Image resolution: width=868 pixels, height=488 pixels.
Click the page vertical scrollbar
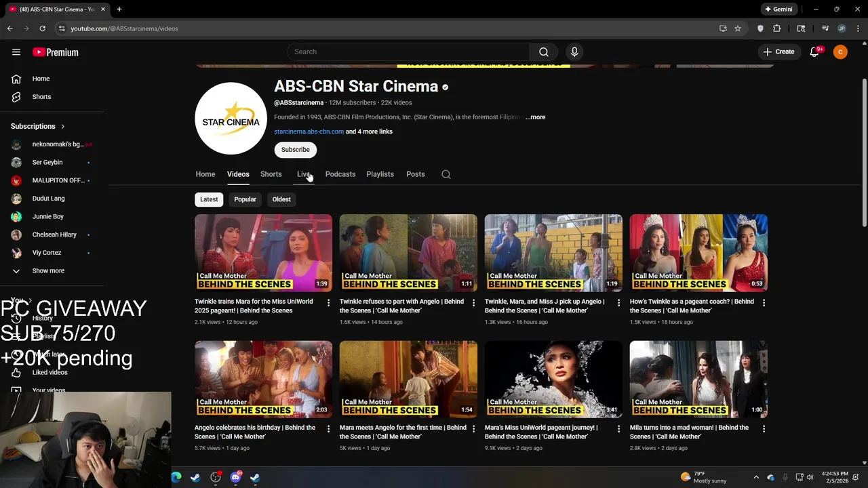coord(864,152)
